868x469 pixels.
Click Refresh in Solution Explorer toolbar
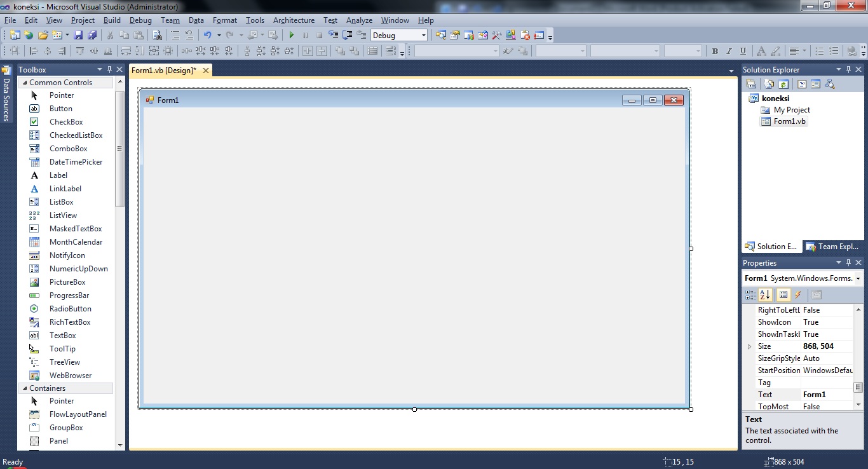click(x=783, y=84)
